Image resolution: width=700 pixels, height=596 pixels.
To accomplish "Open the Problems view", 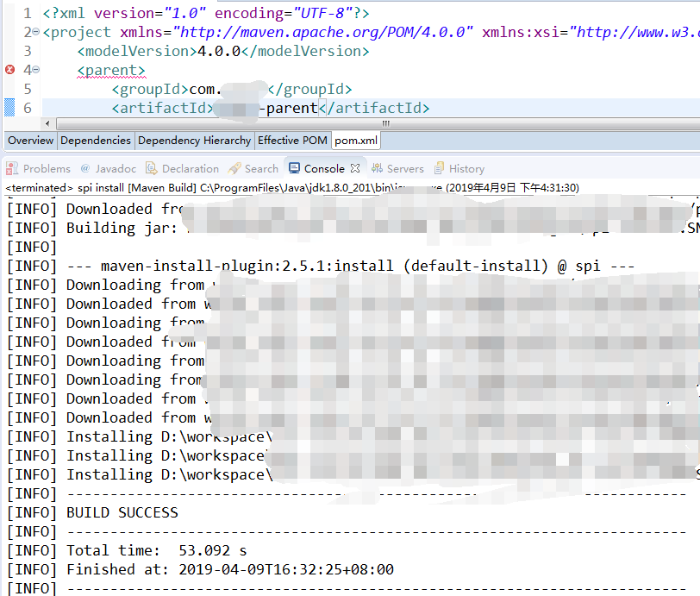I will 39,168.
